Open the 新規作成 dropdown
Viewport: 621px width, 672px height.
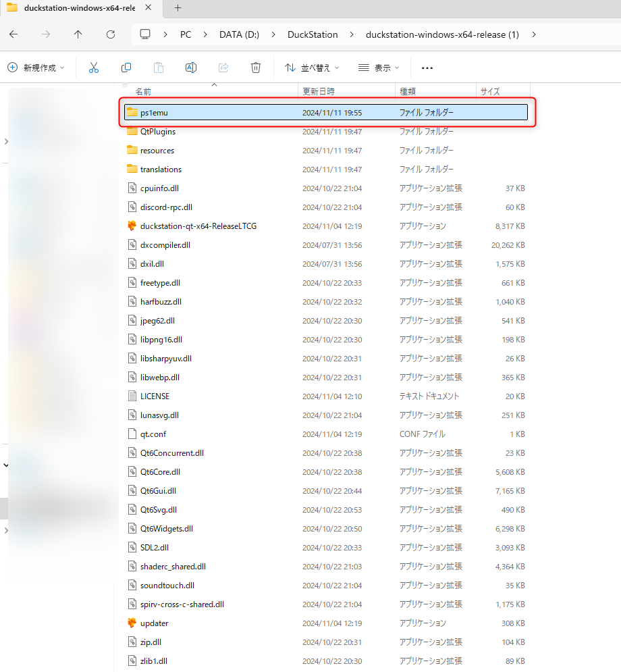pos(36,68)
